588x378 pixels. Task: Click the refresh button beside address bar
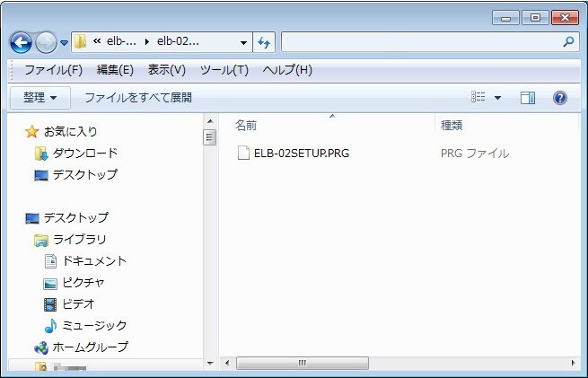pos(264,42)
